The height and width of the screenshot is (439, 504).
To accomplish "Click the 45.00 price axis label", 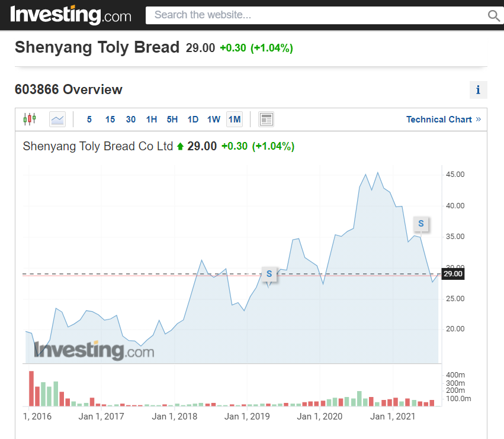I will click(455, 175).
